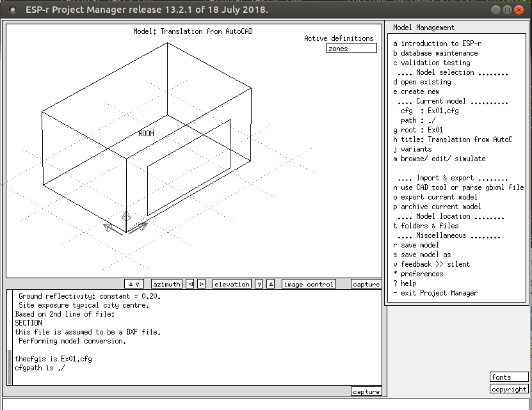Click the ROOM zone label in the wireframe

(x=146, y=134)
